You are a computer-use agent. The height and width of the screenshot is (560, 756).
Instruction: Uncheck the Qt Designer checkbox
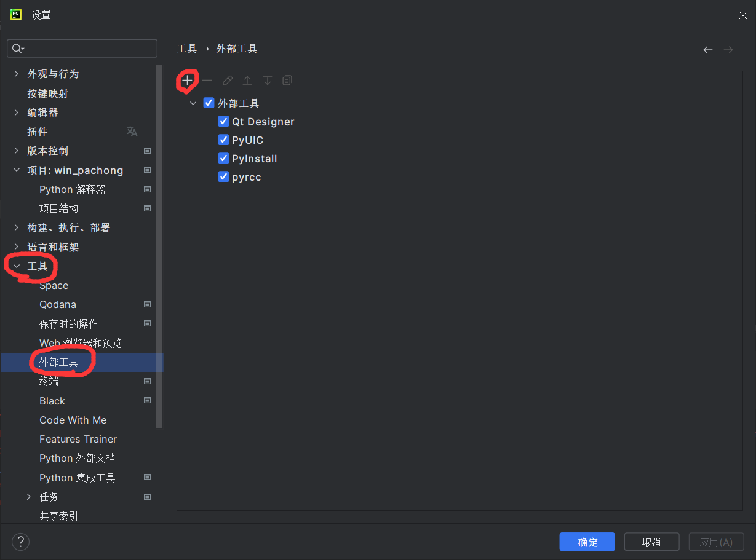pyautogui.click(x=224, y=122)
